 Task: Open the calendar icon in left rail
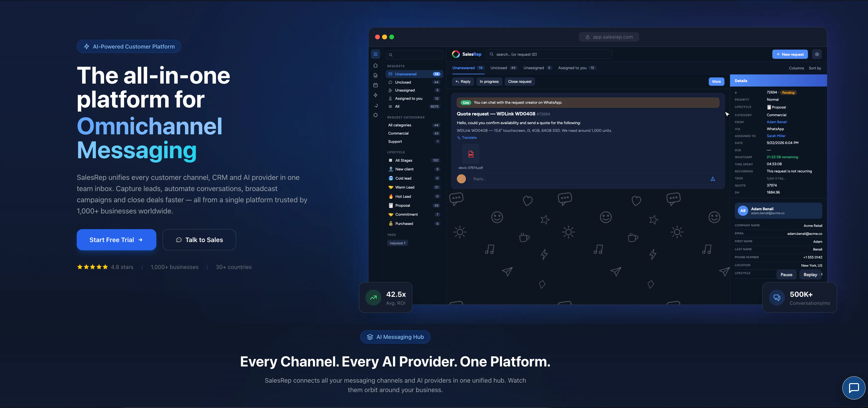(375, 85)
